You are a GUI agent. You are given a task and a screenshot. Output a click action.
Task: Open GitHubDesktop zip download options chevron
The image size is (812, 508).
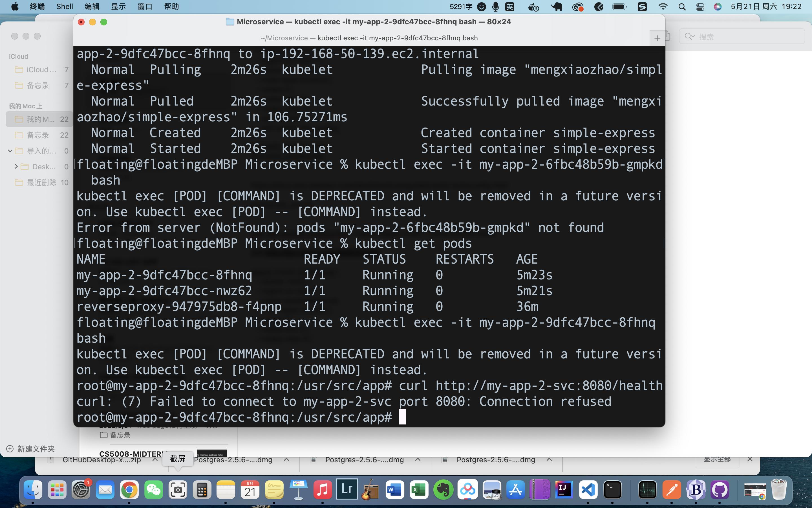pyautogui.click(x=155, y=460)
